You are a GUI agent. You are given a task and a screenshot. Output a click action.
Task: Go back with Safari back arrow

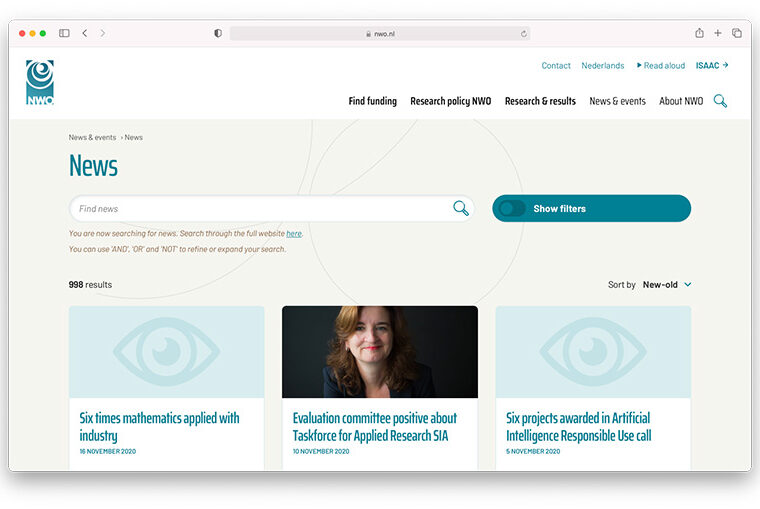click(85, 33)
